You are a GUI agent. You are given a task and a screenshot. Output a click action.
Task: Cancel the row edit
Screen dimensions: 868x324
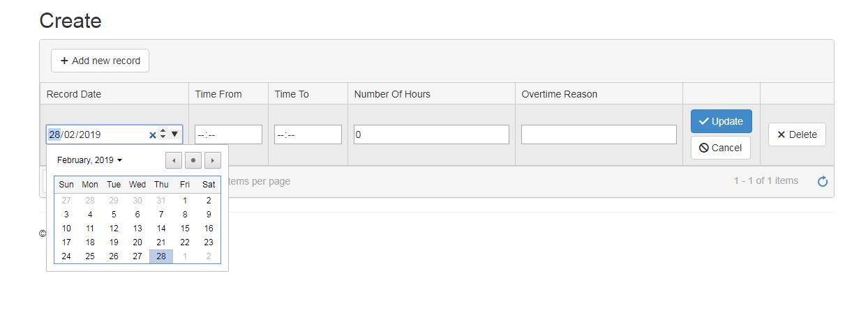(x=721, y=148)
